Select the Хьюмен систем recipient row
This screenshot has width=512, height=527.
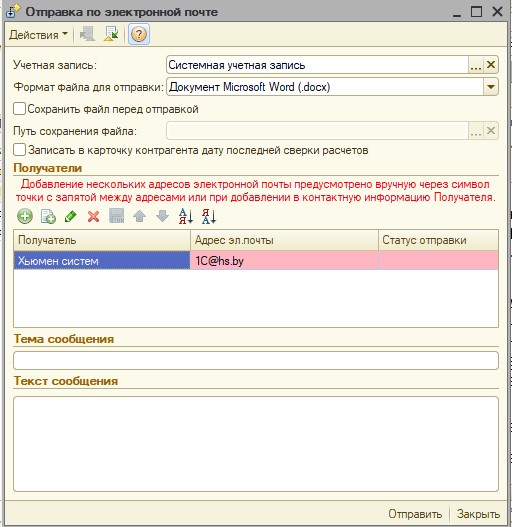point(256,261)
